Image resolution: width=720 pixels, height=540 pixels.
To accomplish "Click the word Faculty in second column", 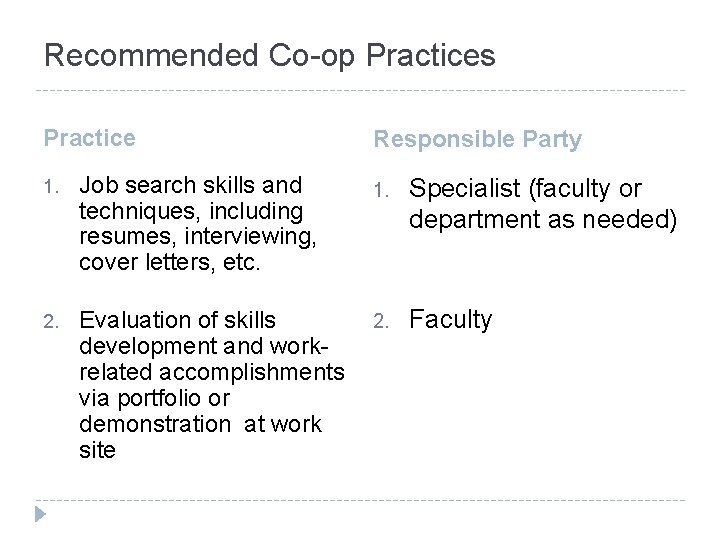I will [x=450, y=320].
